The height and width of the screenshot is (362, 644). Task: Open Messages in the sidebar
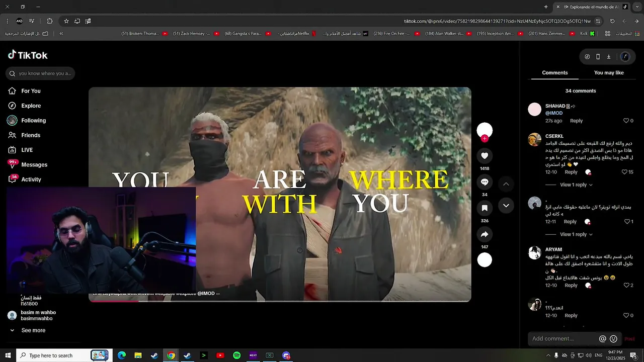pos(34,165)
